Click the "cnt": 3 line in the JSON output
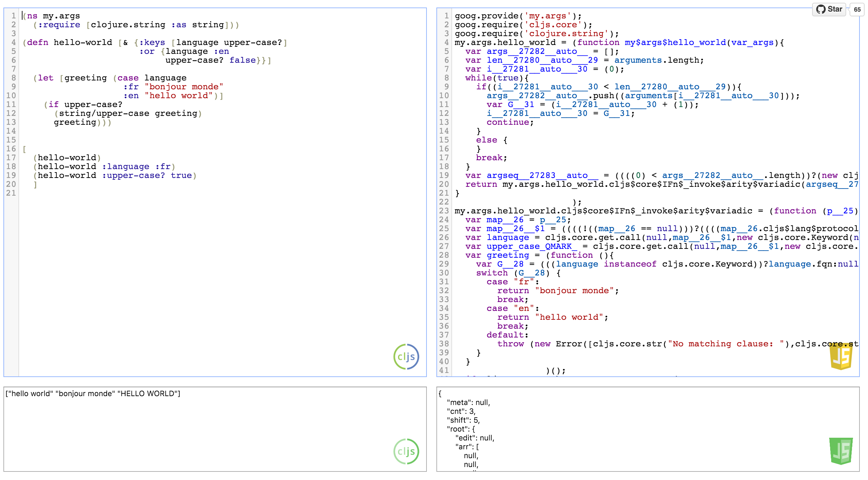 [x=461, y=411]
